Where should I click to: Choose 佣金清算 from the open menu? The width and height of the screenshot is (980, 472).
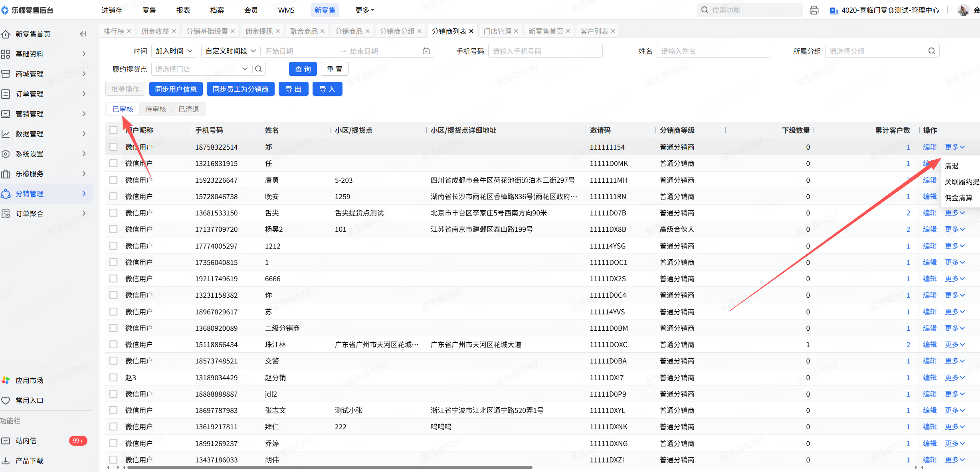coord(958,197)
